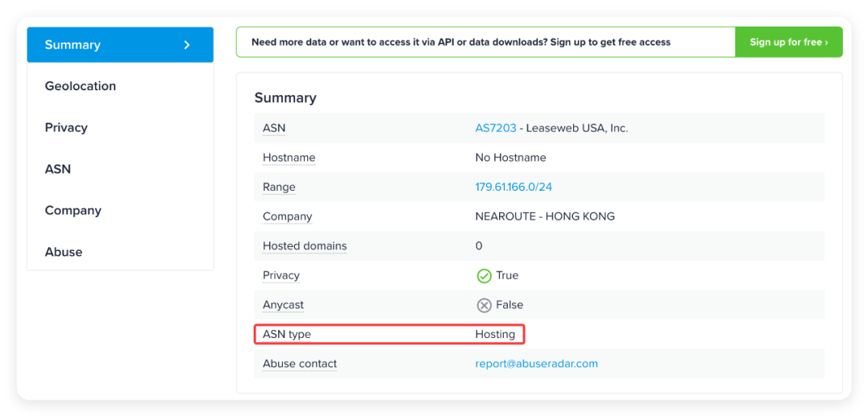Open the AS7203 ASN link

click(x=495, y=128)
